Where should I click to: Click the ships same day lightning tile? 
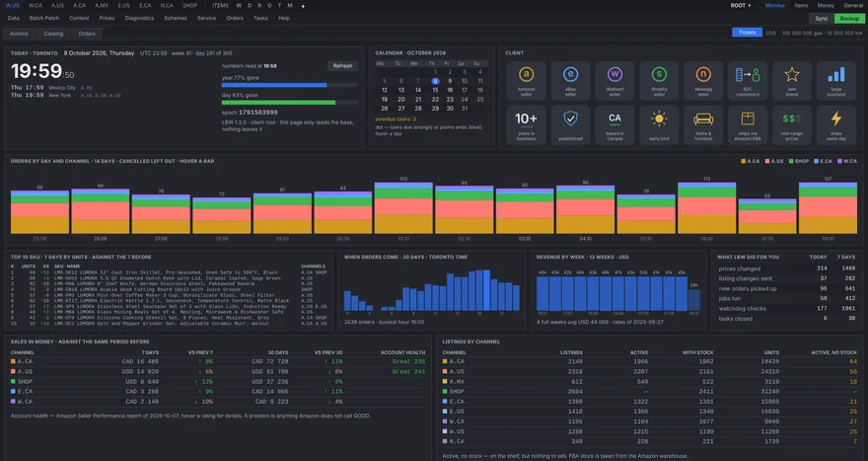tap(835, 125)
